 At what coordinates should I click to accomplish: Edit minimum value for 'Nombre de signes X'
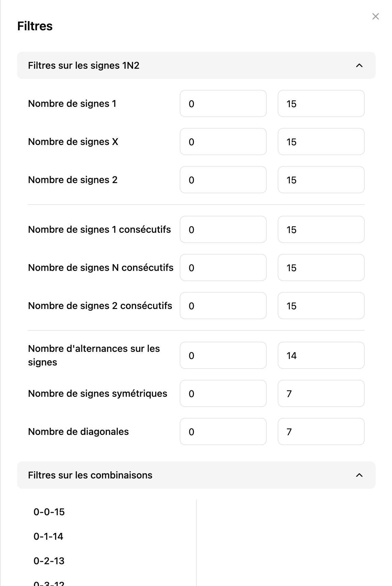223,142
